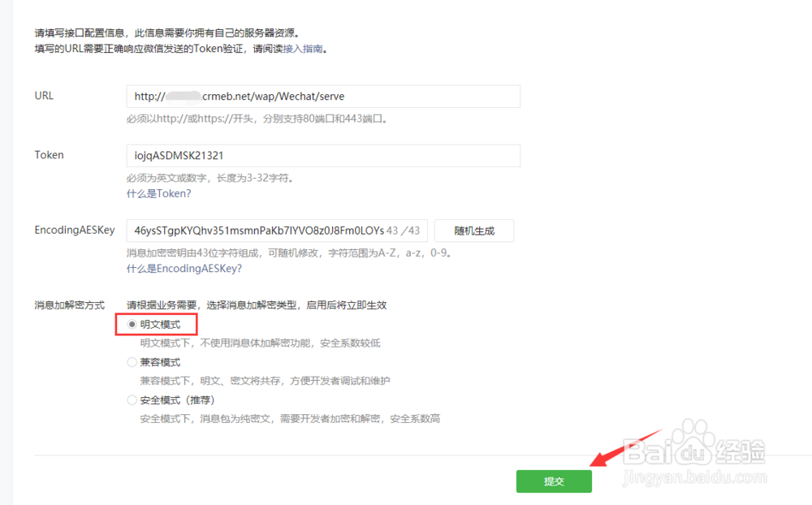Click inside the URL input field

coord(322,96)
